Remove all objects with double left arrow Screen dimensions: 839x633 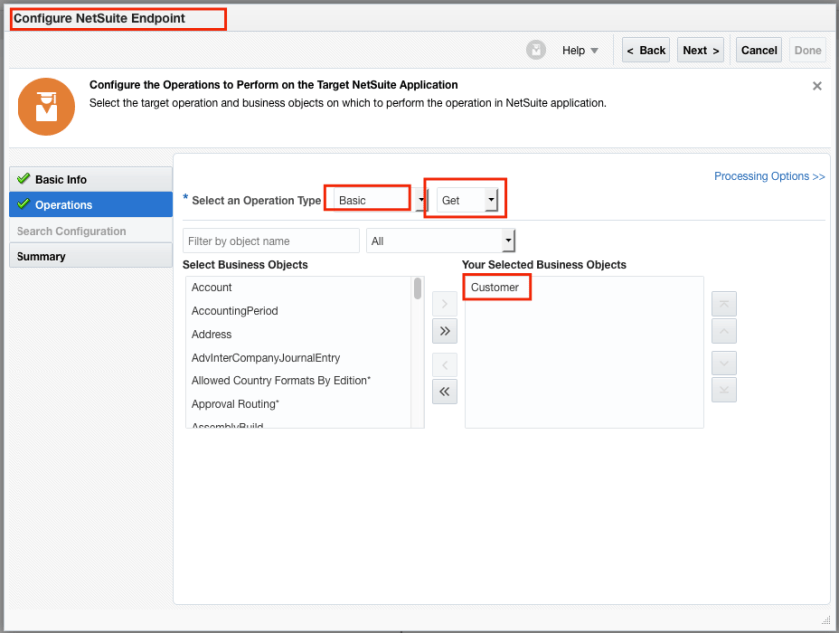point(445,392)
